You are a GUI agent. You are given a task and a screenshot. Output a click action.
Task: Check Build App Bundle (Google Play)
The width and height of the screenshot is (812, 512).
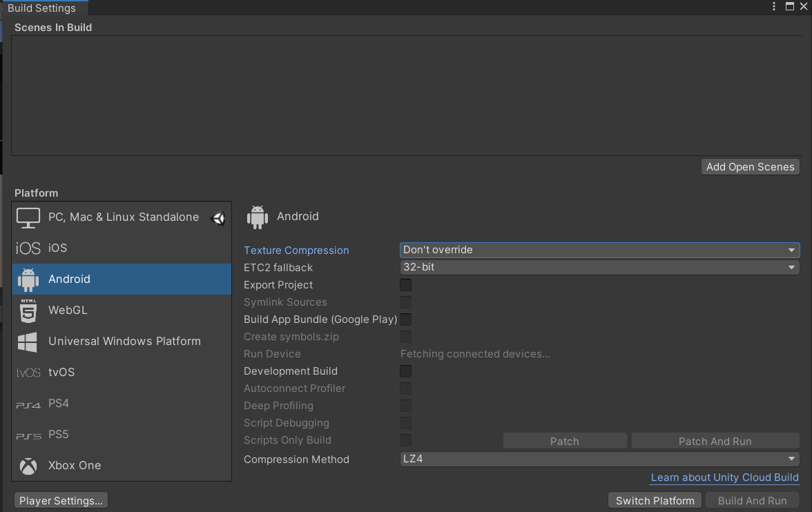(x=405, y=319)
